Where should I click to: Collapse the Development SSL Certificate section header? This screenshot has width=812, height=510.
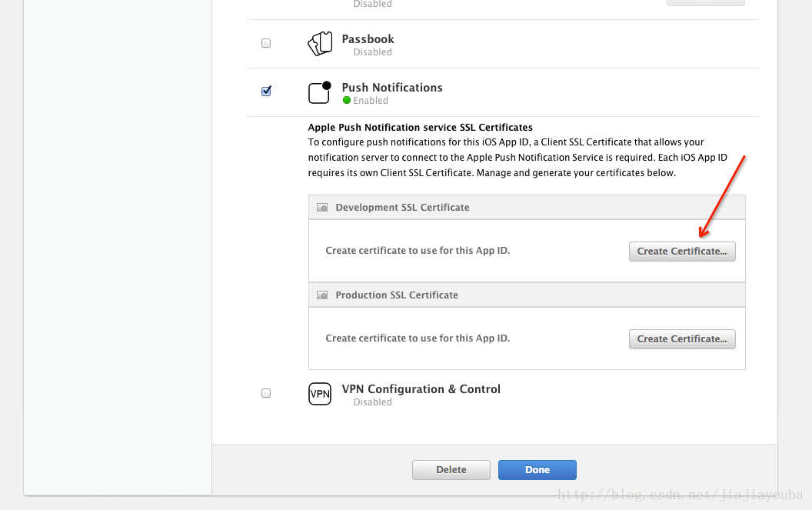pyautogui.click(x=527, y=208)
